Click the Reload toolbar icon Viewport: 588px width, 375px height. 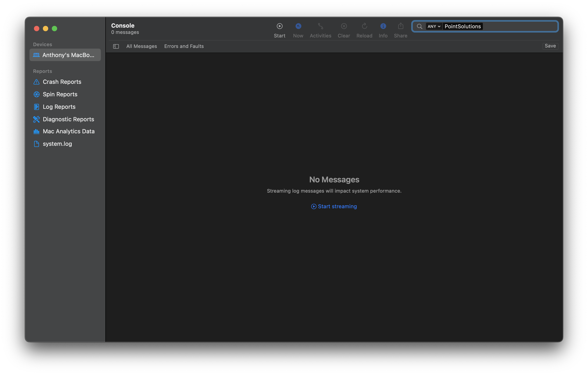coord(364,26)
